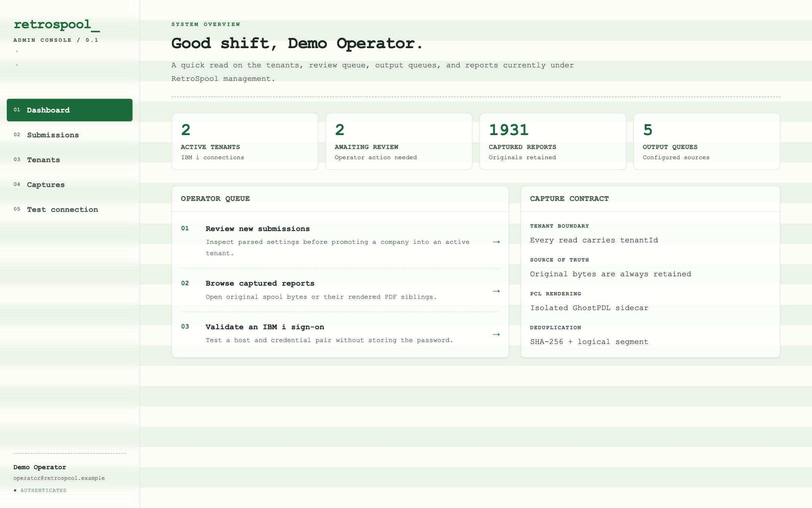Open the Dashboard nav item
The height and width of the screenshot is (508, 812).
70,110
